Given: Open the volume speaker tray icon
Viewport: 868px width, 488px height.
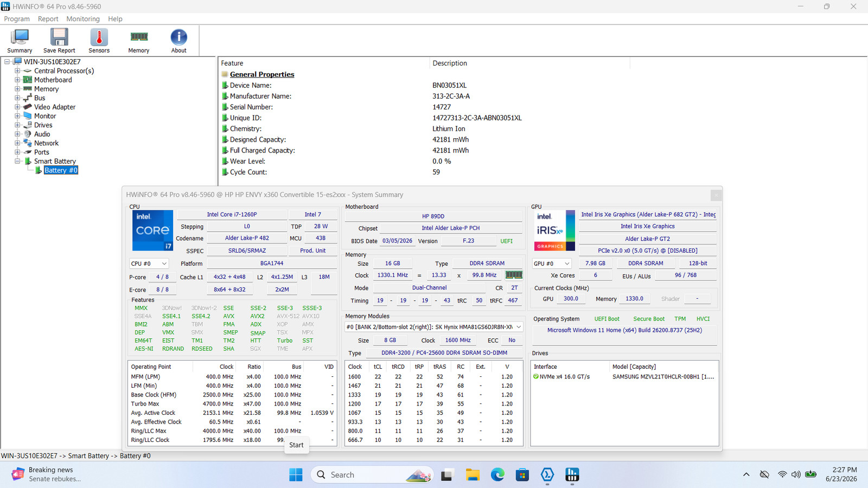Looking at the screenshot, I should (796, 474).
